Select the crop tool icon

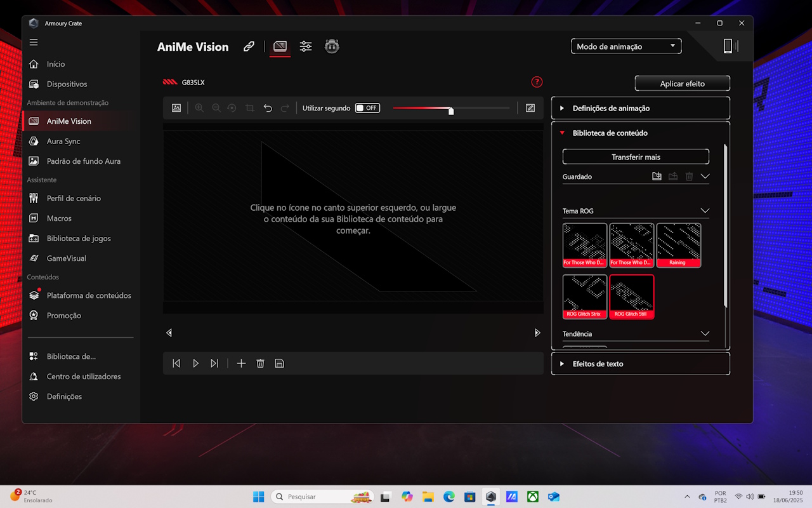click(x=250, y=108)
